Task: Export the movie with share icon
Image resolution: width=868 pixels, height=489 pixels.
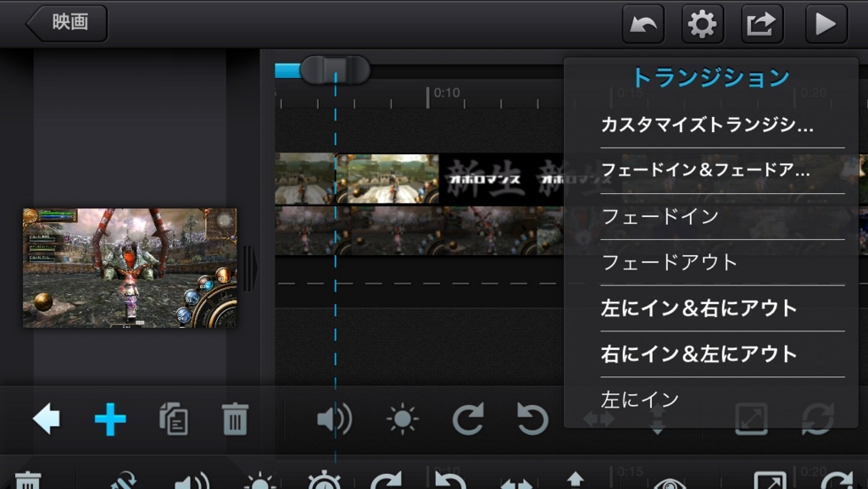Action: tap(762, 24)
